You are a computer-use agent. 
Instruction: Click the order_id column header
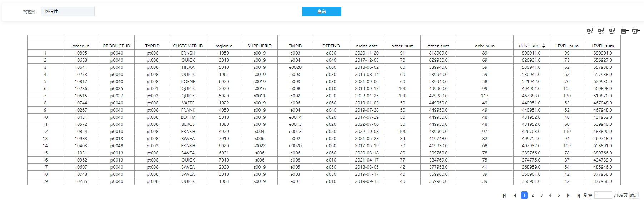(81, 46)
